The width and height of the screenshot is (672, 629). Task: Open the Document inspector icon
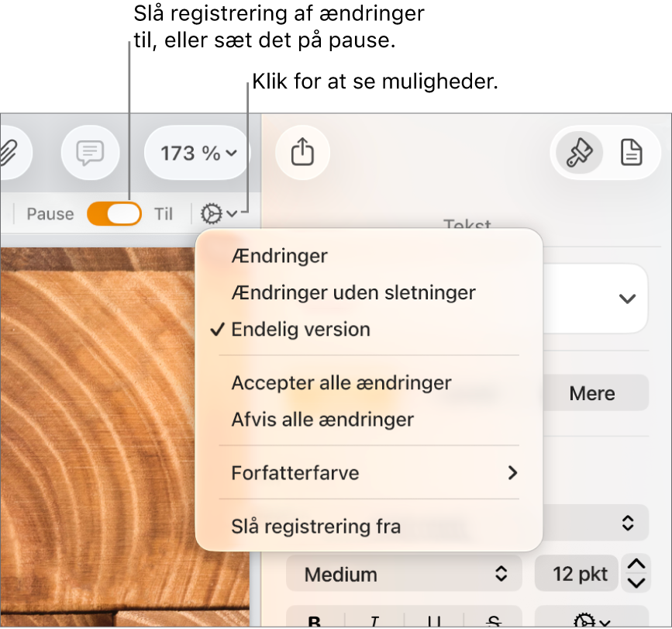point(631,153)
